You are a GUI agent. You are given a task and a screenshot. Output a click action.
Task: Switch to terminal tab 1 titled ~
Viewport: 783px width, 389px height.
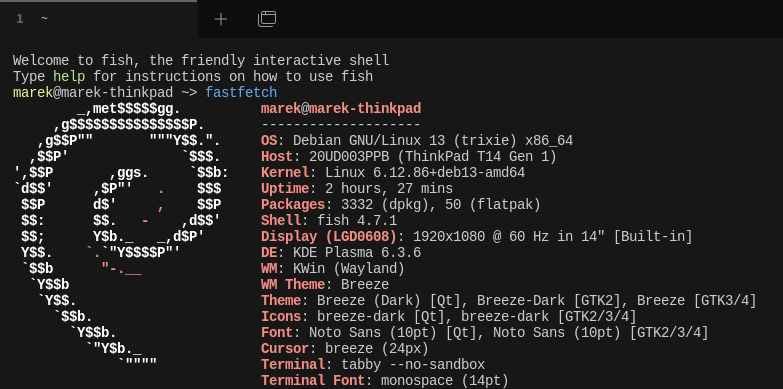tap(99, 19)
